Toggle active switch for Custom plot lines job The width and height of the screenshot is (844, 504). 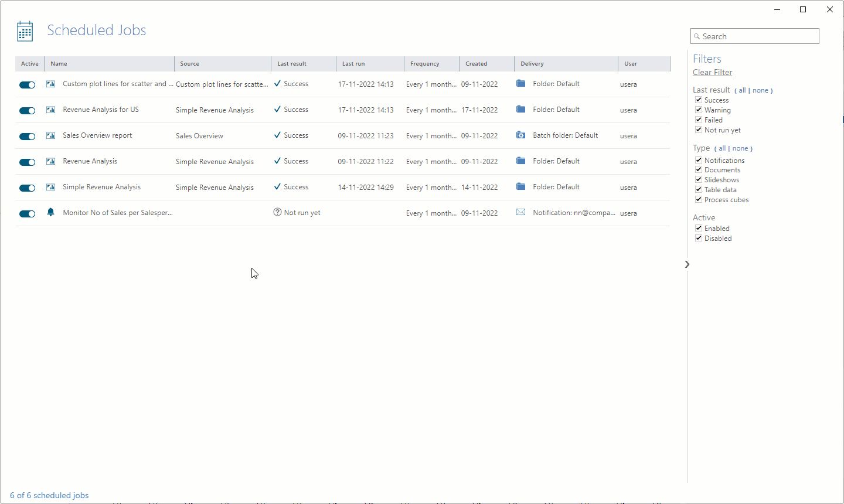click(x=28, y=85)
